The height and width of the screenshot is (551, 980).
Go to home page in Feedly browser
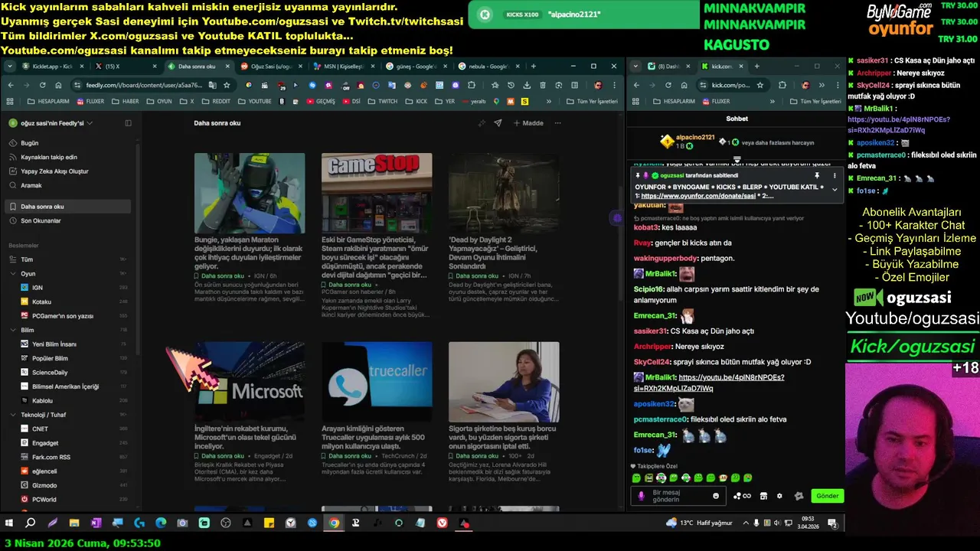[58, 85]
